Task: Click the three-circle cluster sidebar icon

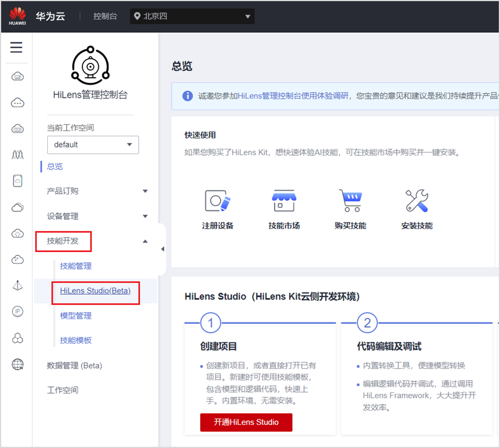Action: click(x=17, y=338)
